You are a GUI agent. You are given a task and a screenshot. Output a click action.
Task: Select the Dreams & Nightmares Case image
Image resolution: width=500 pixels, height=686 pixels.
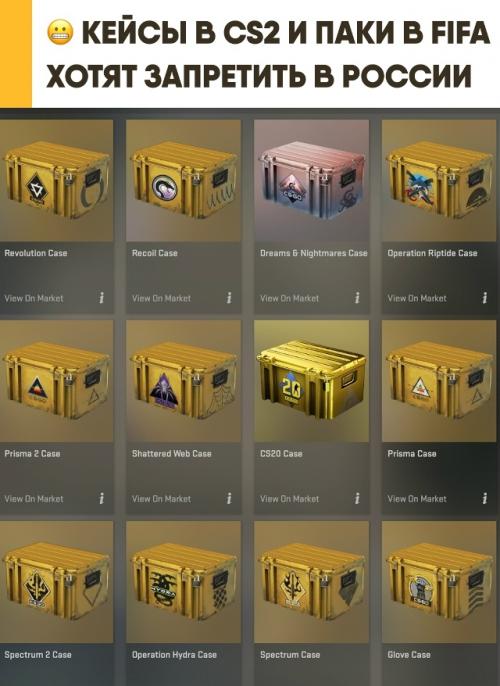(x=311, y=181)
